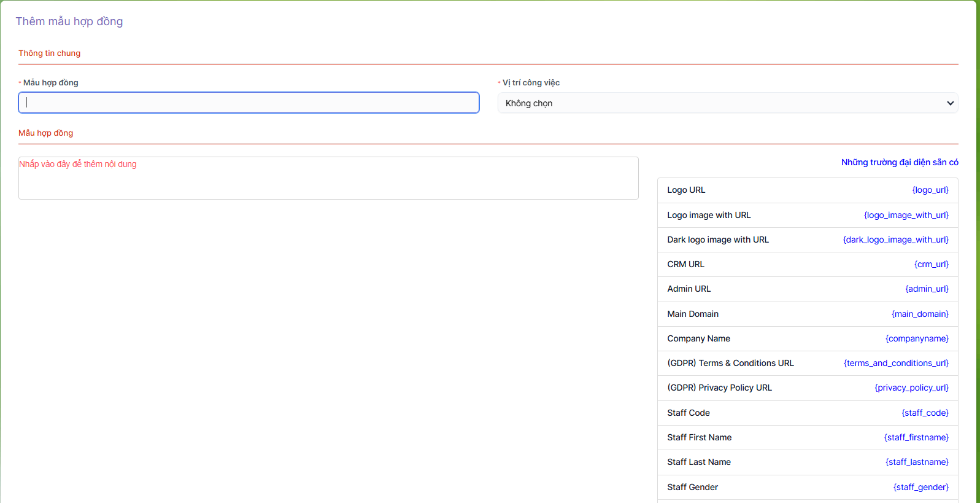Insert the {crm_url} merge field
980x503 pixels.
point(931,264)
